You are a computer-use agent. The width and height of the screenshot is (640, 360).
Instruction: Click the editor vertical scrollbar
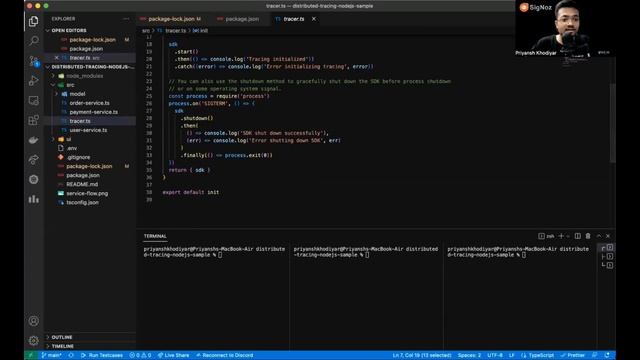tap(612, 122)
